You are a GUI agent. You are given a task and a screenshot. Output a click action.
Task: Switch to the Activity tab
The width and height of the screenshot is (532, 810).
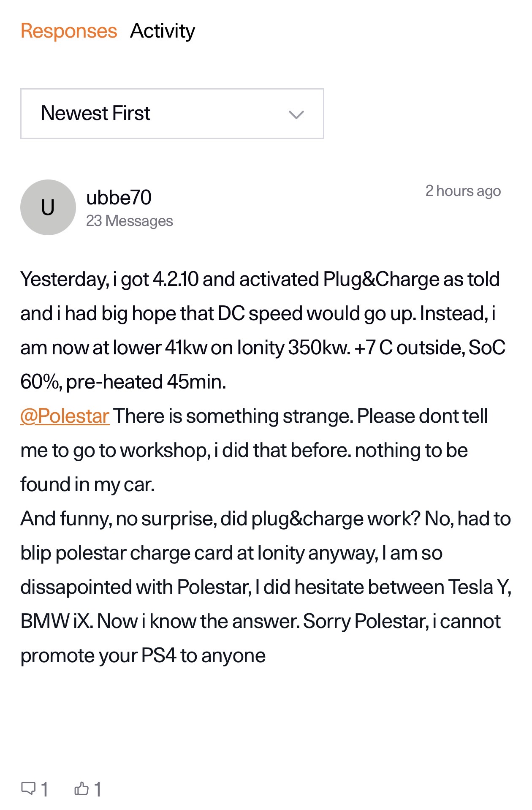[x=163, y=31]
